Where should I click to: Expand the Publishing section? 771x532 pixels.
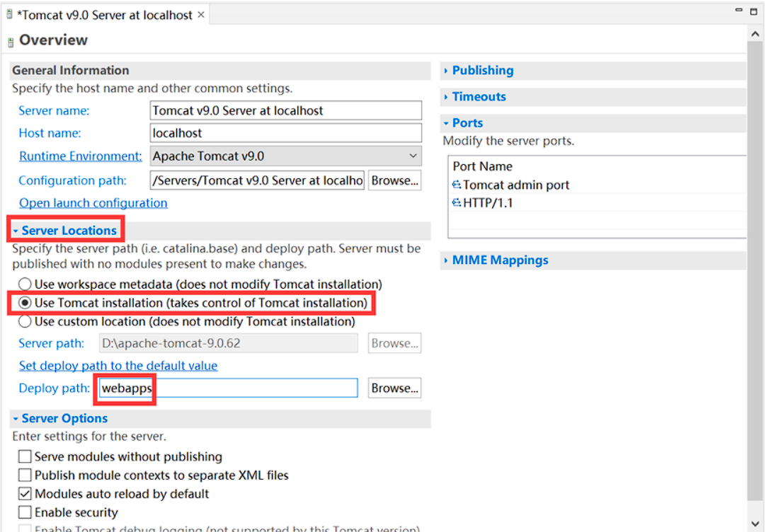[x=446, y=71]
